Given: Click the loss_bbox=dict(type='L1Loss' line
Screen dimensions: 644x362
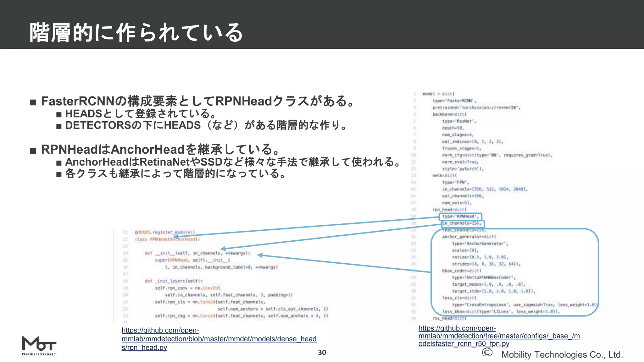Looking at the screenshot, I should pos(501,312).
